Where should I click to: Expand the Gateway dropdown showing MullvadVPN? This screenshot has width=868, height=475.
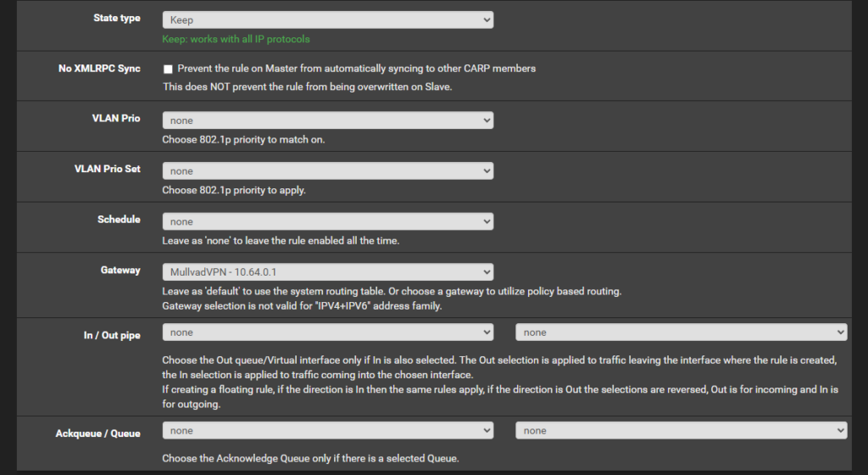pos(327,272)
